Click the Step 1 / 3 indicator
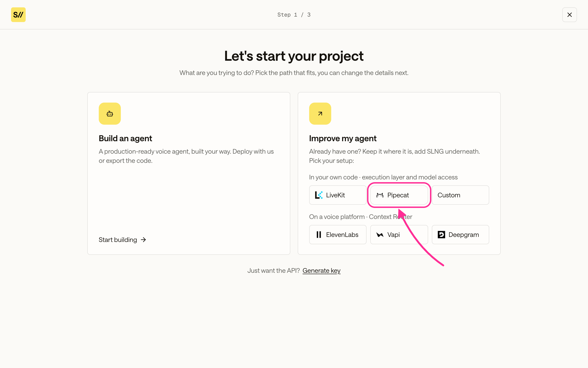This screenshot has width=588, height=368. (x=294, y=14)
